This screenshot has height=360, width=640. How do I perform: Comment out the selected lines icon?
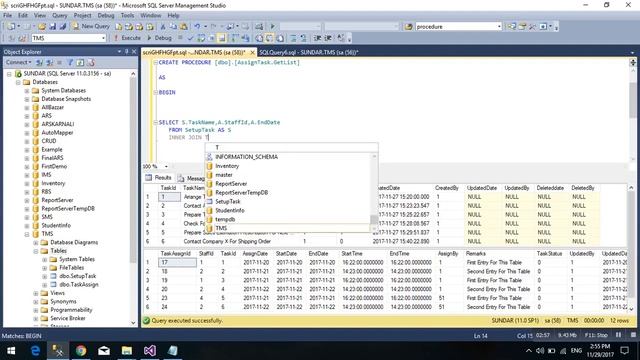293,38
